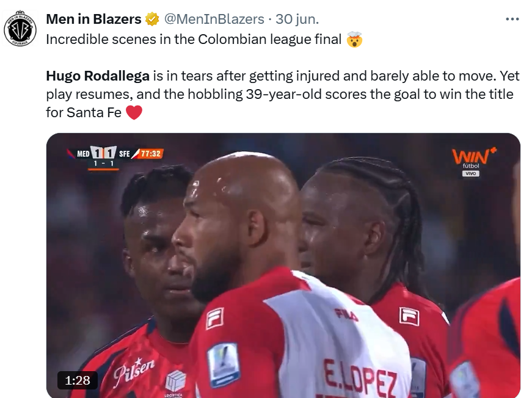The width and height of the screenshot is (532, 398).
Task: Click the 1:28 video duration badge
Action: tap(78, 380)
